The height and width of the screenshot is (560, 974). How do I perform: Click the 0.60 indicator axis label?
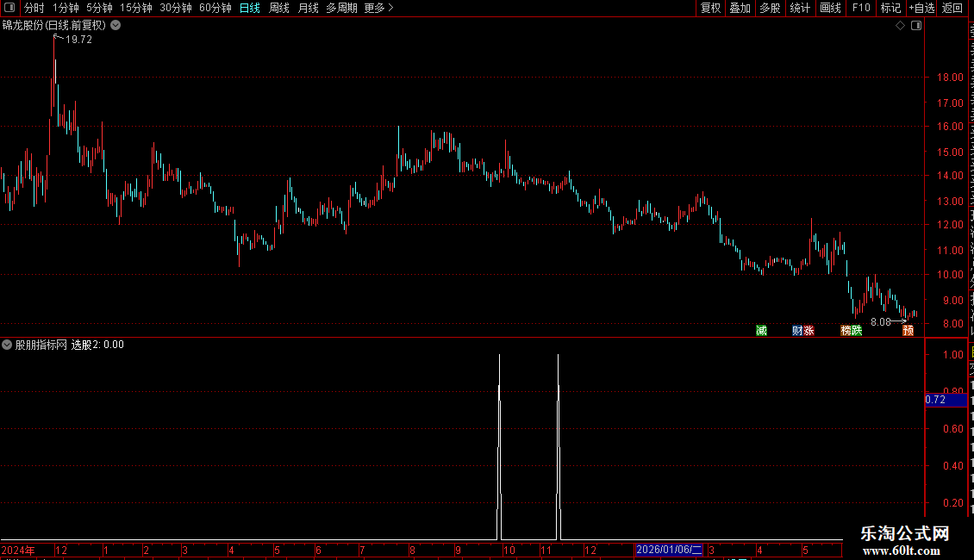[952, 429]
